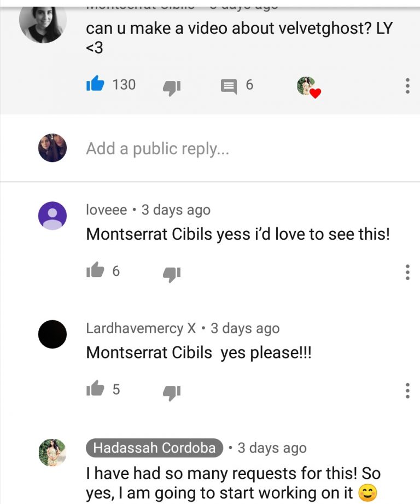This screenshot has height=504, width=420.
Task: Dislike the velvetghost video request comment
Action: (x=172, y=88)
